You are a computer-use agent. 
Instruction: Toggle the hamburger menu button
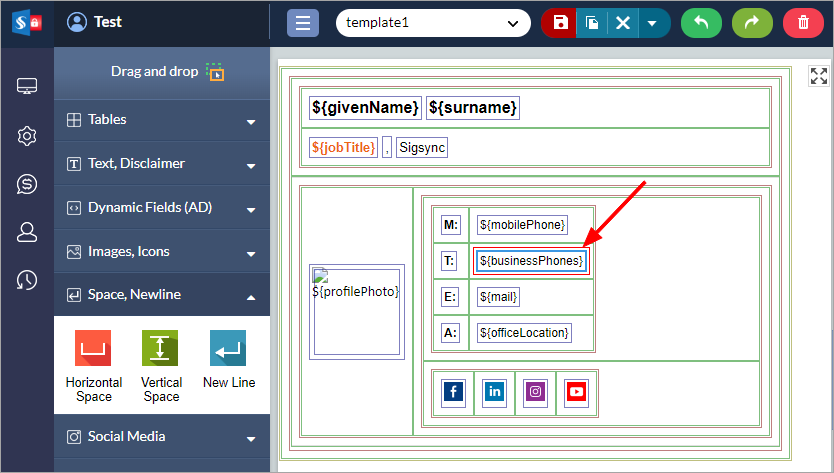[303, 23]
